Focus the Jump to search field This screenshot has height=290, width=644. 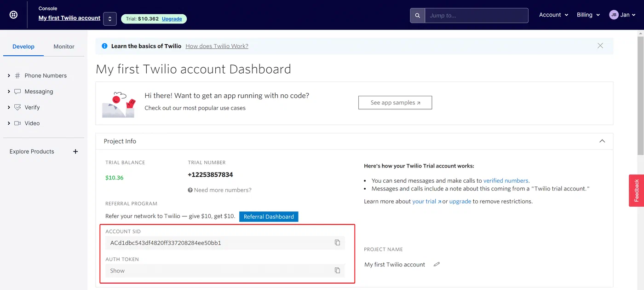477,15
